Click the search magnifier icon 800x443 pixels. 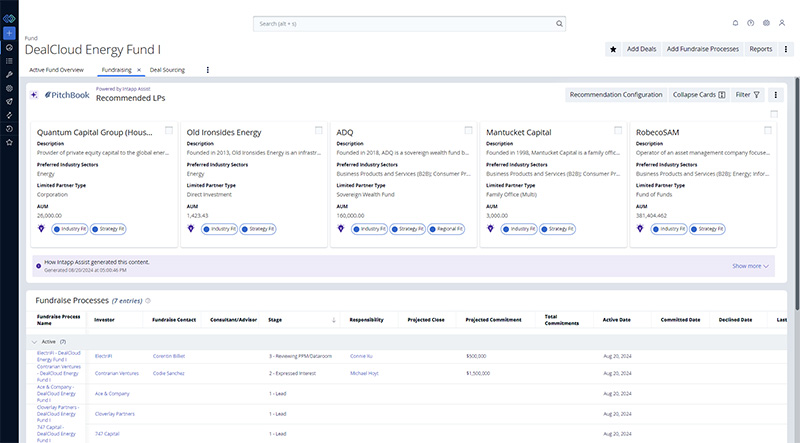pos(559,23)
